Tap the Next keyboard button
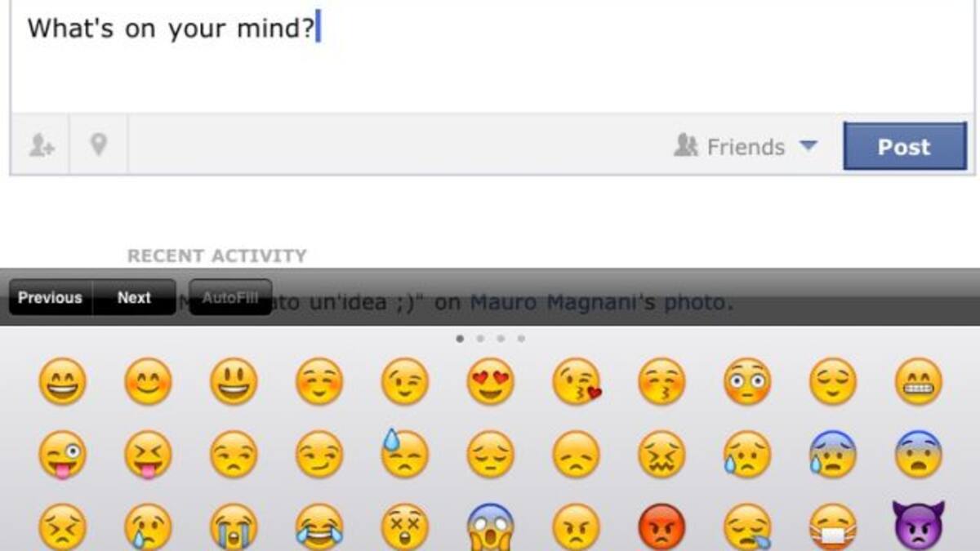This screenshot has height=551, width=980. coord(134,298)
